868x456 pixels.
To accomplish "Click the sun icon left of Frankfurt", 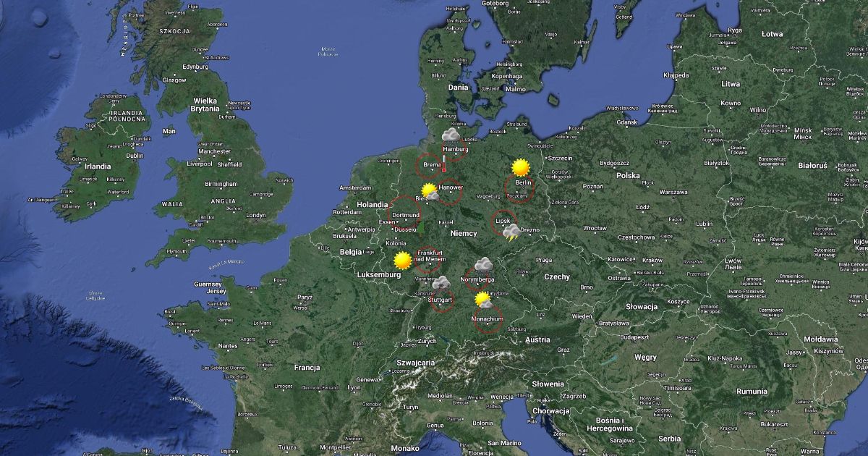I will [402, 260].
